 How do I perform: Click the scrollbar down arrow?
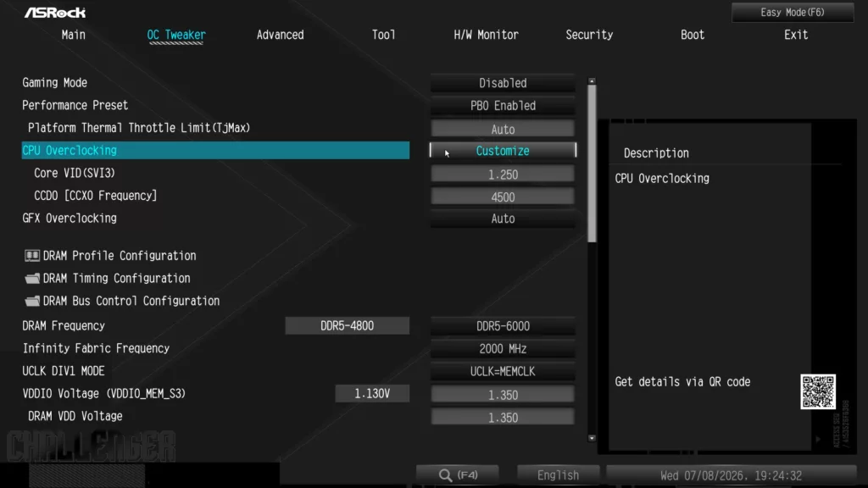592,438
